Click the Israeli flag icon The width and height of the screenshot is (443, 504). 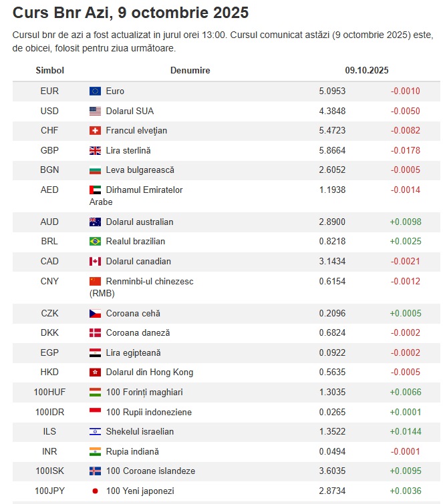[95, 432]
